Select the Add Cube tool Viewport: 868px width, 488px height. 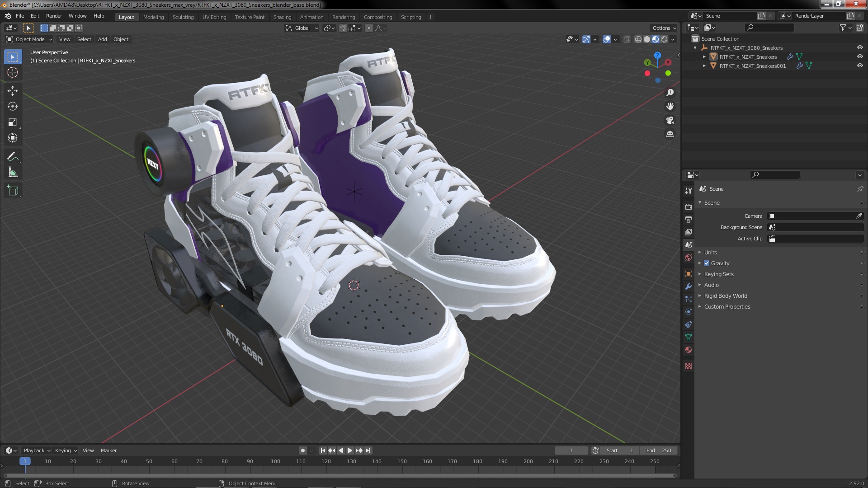tap(13, 191)
